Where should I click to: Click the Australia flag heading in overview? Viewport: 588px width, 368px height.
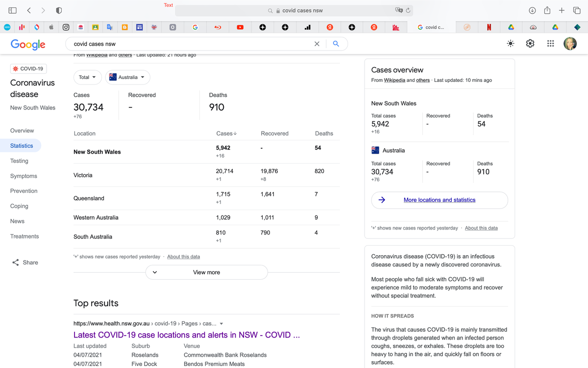click(x=388, y=151)
